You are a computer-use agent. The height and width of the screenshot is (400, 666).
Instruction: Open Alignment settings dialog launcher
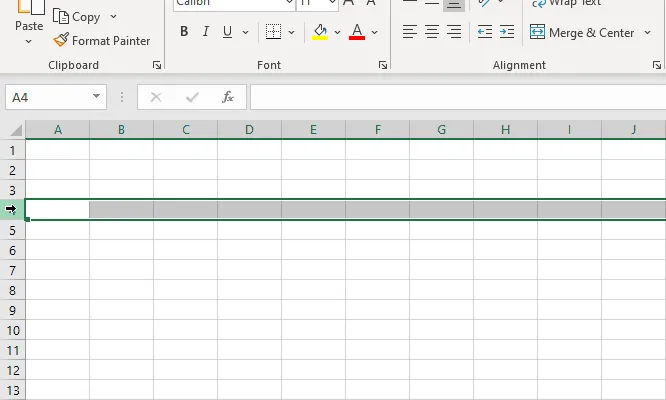[x=657, y=65]
